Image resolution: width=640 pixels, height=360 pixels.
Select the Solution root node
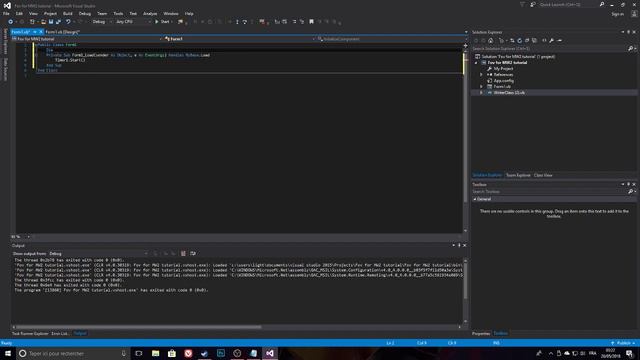518,57
